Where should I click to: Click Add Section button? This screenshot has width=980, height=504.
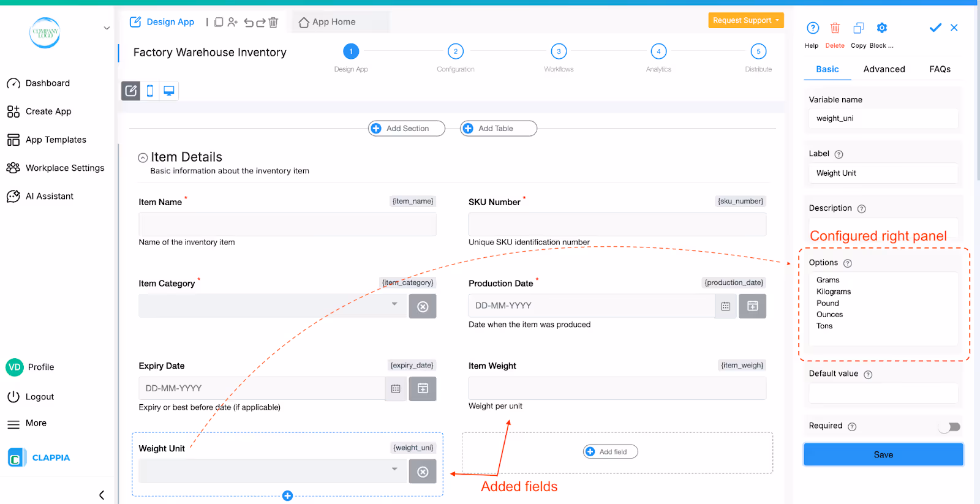pyautogui.click(x=407, y=129)
